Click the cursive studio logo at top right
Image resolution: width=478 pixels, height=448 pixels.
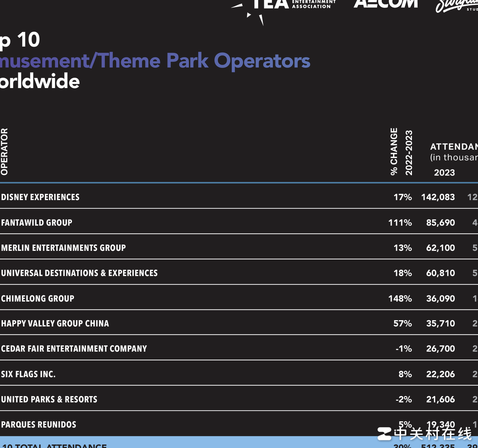point(456,5)
